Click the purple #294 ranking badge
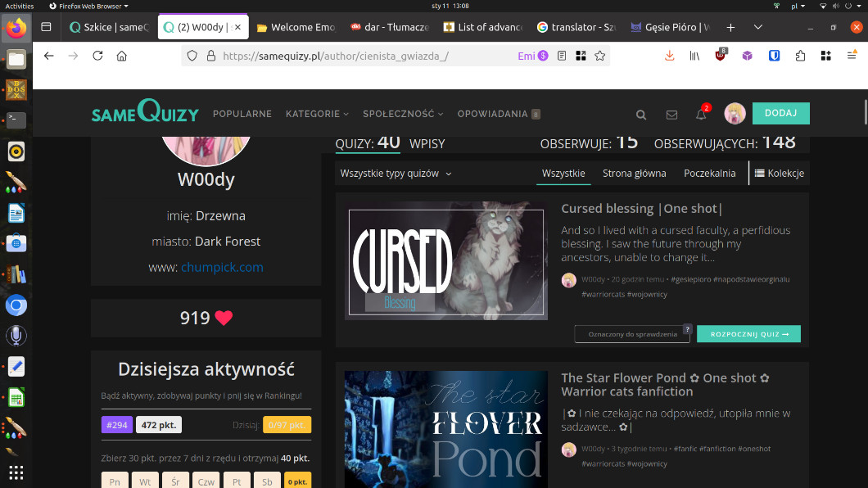The width and height of the screenshot is (868, 488). 117,425
